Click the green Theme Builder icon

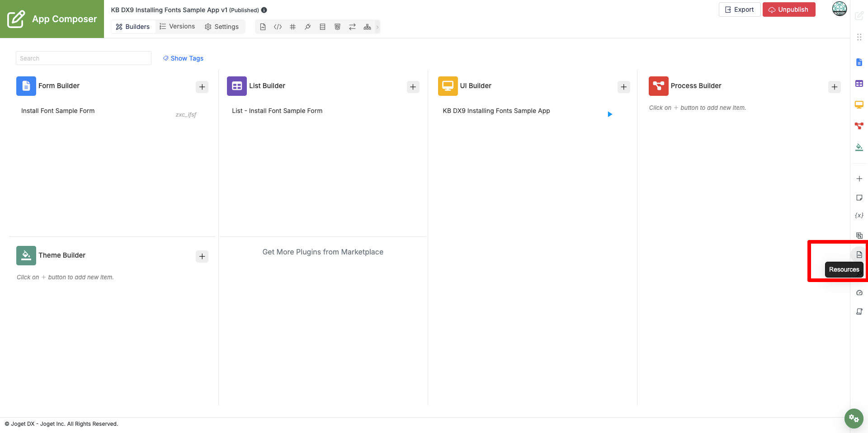(26, 255)
